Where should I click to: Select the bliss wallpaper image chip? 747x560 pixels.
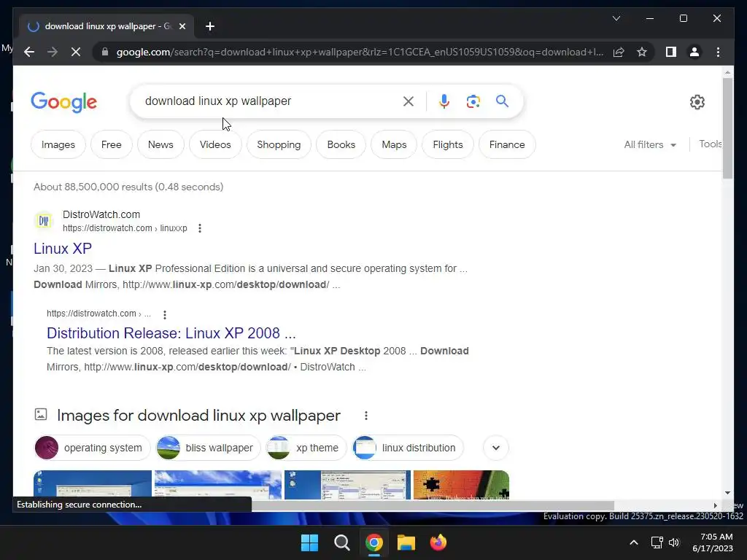pyautogui.click(x=208, y=448)
